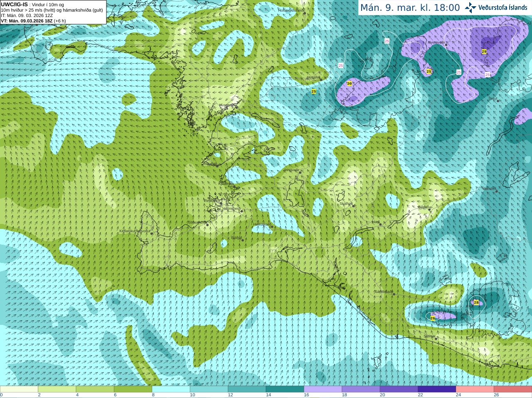Click the Steinar station label
This screenshot has height=398, width=532.
[x=429, y=336]
